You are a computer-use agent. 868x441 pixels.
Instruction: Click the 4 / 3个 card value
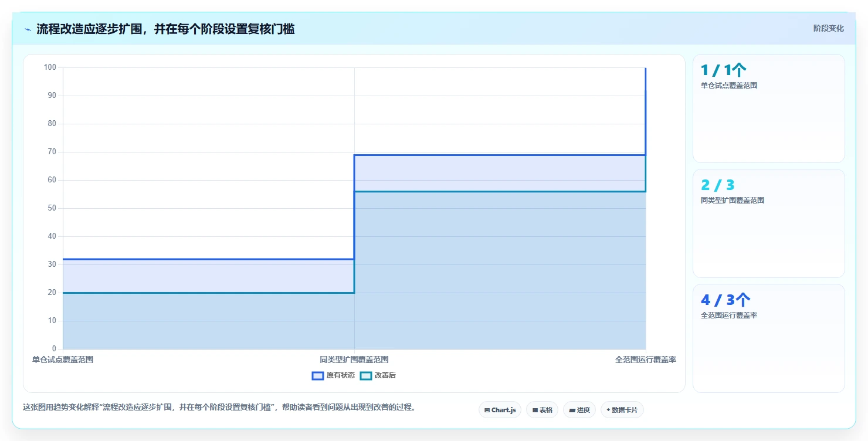[x=725, y=300]
